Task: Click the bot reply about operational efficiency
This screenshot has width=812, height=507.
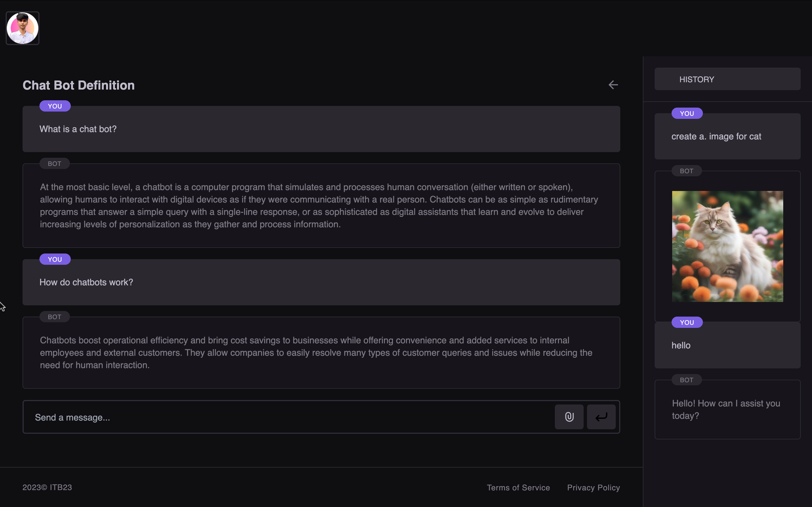Action: coord(315,352)
